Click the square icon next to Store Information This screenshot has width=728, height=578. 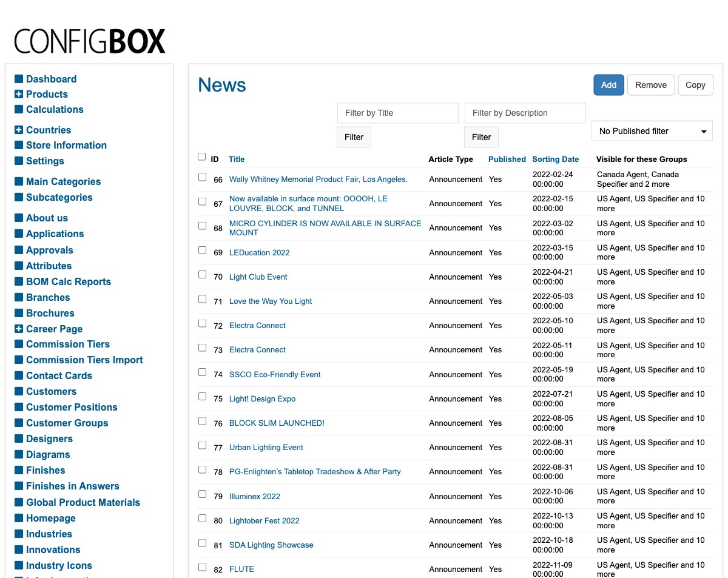tap(19, 145)
